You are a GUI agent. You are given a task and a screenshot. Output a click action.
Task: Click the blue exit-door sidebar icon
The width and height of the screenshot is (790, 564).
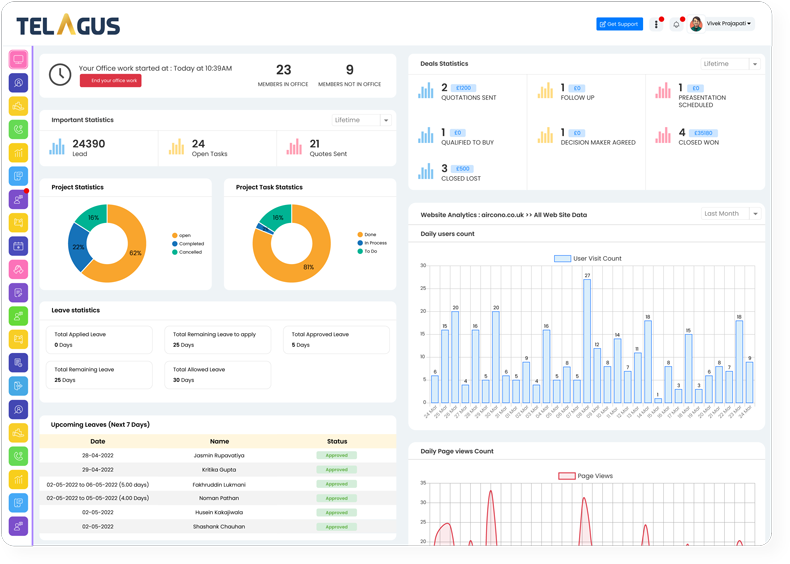(x=19, y=386)
